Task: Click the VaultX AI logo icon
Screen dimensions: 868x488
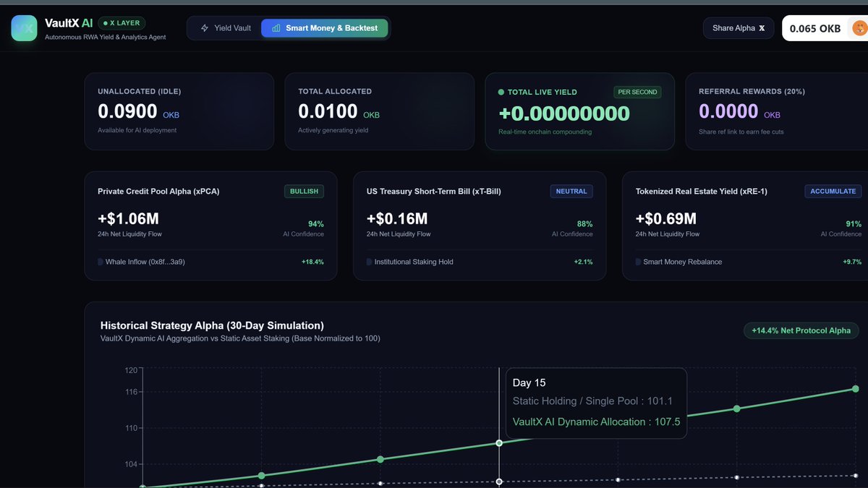Action: 24,28
